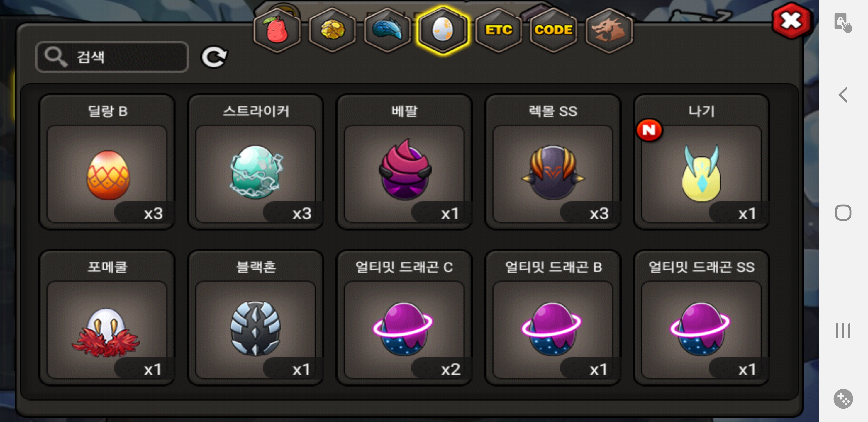Select the new 나기 egg

tap(701, 162)
